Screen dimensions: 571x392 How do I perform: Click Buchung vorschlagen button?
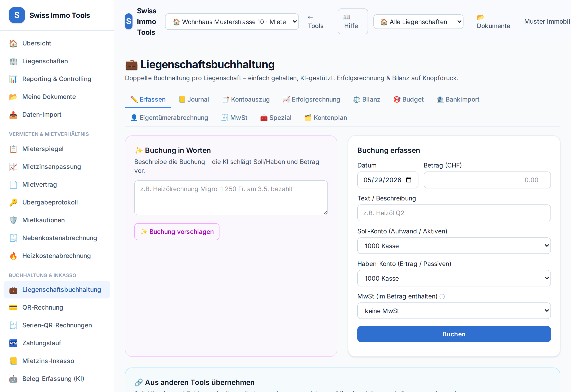(x=177, y=232)
